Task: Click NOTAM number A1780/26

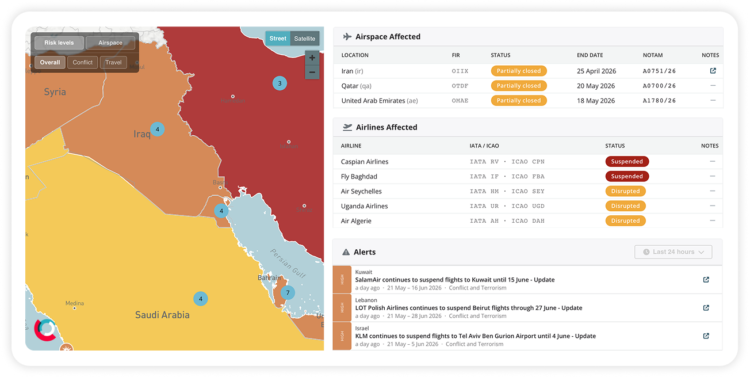Action: point(659,100)
